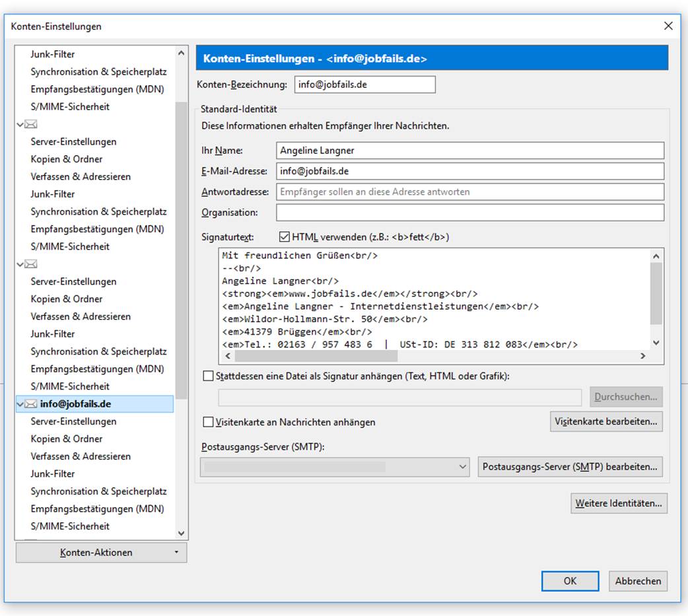Image resolution: width=688 pixels, height=616 pixels.
Task: Click signature line with Wildor-Hollmann-Str. 50
Action: 325,319
